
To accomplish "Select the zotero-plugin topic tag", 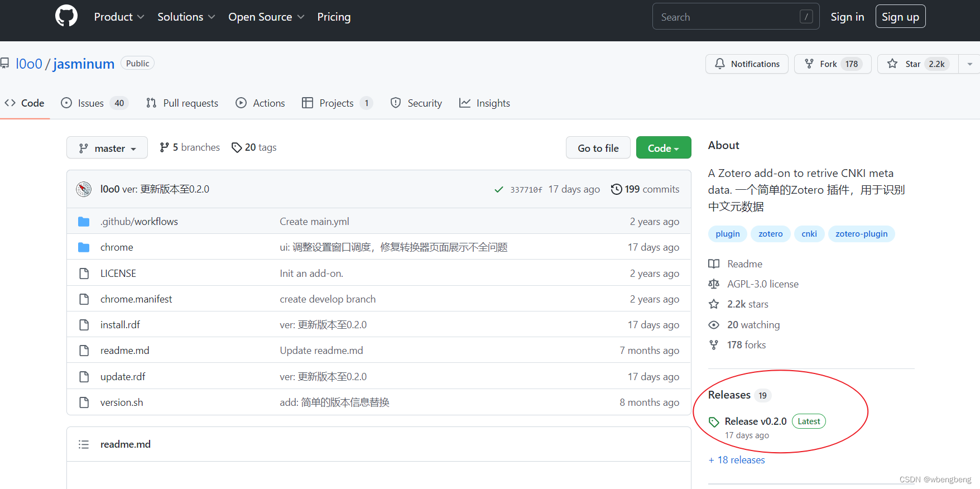I will click(861, 234).
